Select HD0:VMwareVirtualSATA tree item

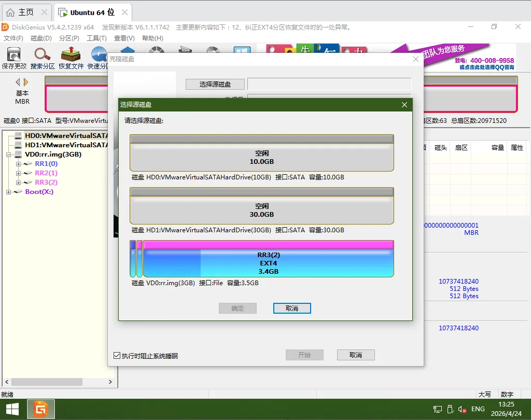tap(66, 135)
